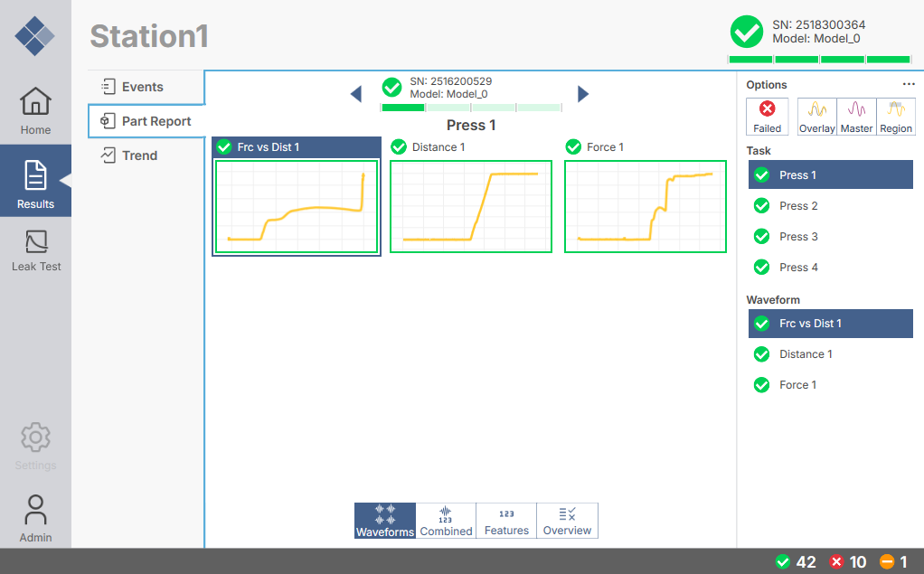924x574 pixels.
Task: Open the Distance 1 chart thumbnail
Action: (x=471, y=207)
